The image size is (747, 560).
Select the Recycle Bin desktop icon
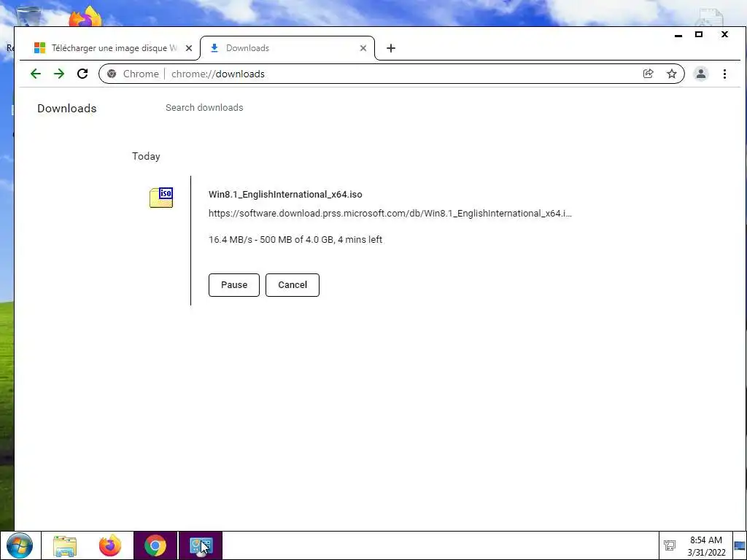pyautogui.click(x=28, y=17)
